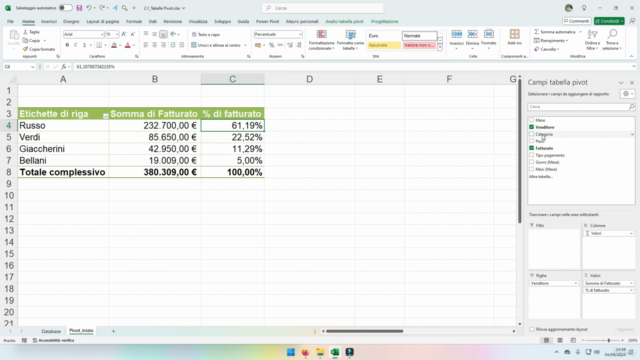Check the Mese field checkbox
The image size is (640, 360).
pos(531,120)
